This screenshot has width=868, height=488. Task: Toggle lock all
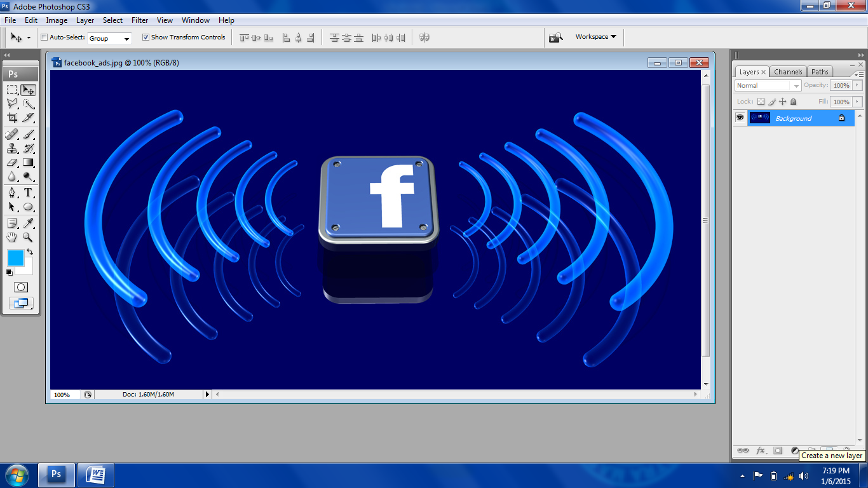click(793, 102)
